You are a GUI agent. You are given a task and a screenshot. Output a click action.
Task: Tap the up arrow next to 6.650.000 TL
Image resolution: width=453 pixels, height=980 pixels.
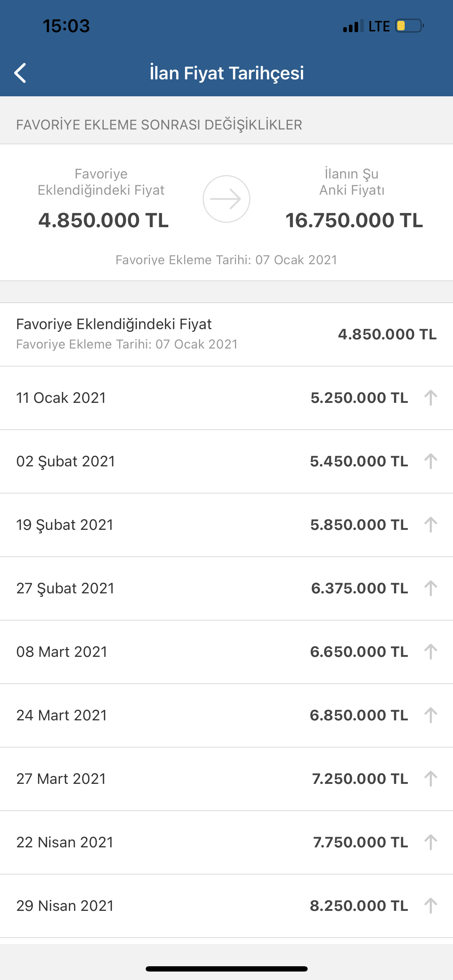click(x=430, y=652)
